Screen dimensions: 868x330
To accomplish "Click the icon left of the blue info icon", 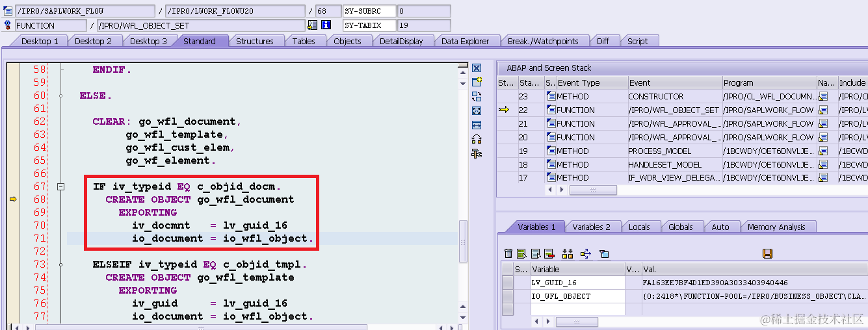I will coord(313,25).
